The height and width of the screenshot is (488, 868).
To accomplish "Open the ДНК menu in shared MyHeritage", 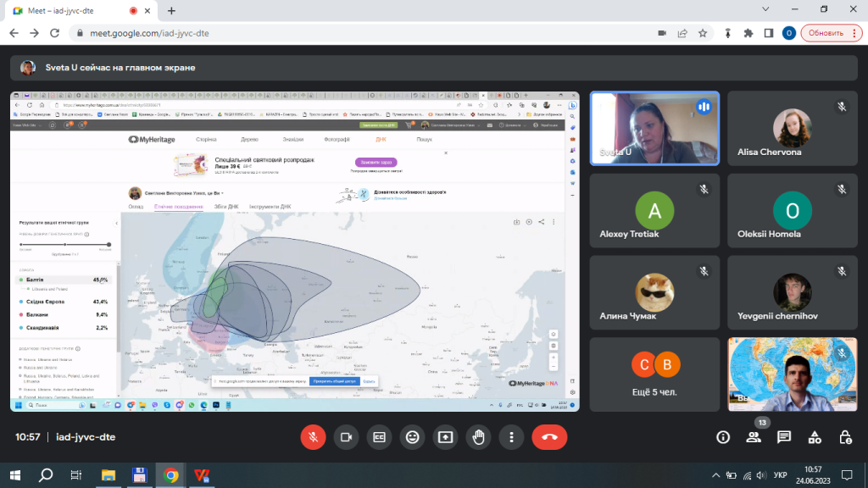I will click(x=381, y=140).
